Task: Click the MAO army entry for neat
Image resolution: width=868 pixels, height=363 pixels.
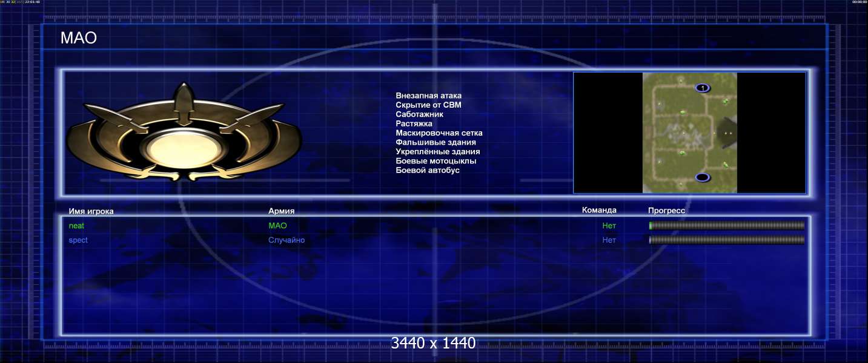Action: click(x=277, y=226)
